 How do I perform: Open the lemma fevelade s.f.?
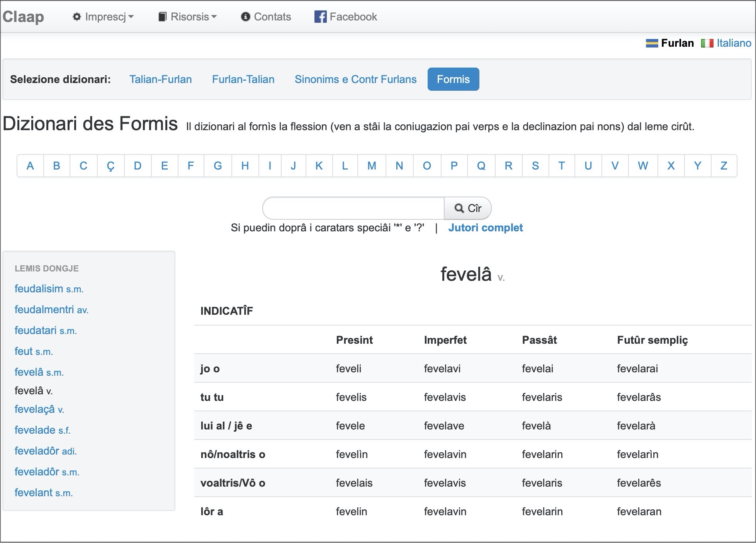click(x=42, y=430)
